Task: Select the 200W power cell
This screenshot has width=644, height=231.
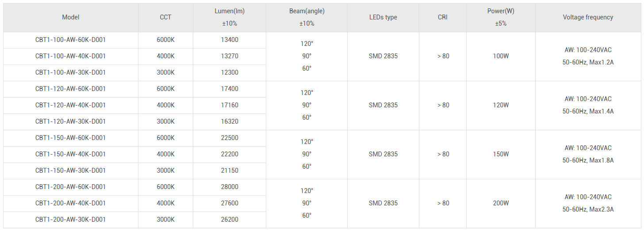Action: [501, 203]
